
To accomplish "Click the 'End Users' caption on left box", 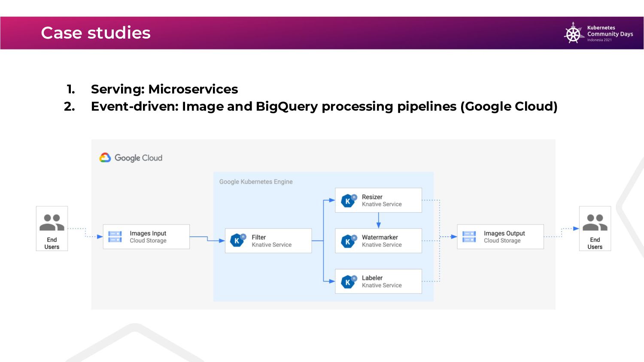I will [x=52, y=243].
